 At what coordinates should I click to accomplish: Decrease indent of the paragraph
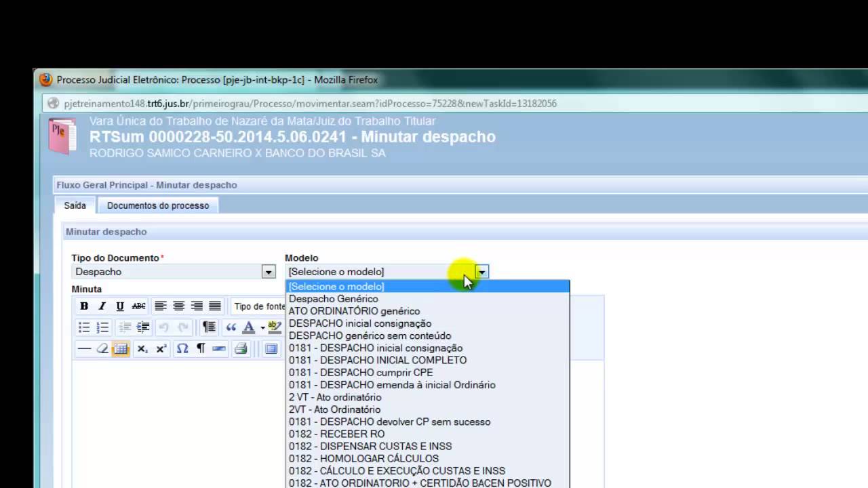tap(125, 328)
